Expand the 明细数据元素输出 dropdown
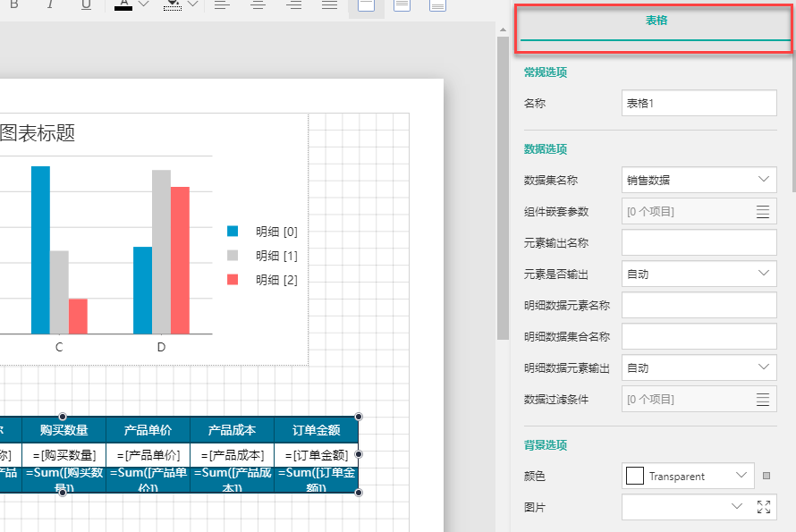796x532 pixels. pos(699,367)
